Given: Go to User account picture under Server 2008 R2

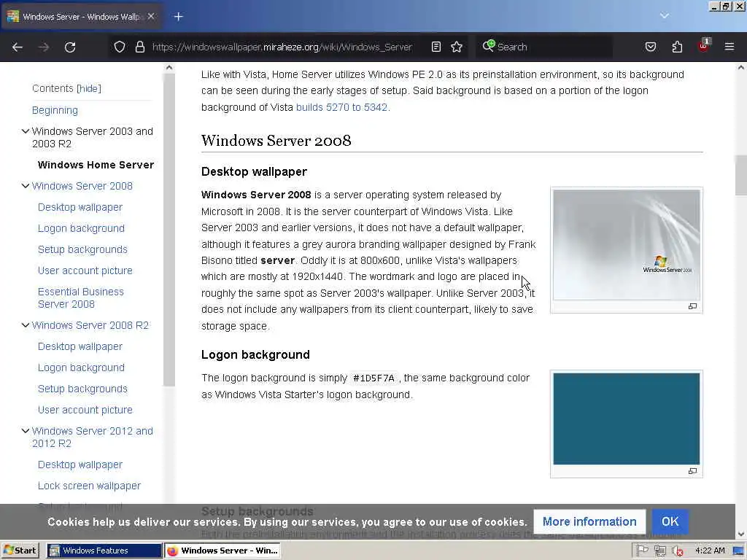Looking at the screenshot, I should pyautogui.click(x=85, y=410).
